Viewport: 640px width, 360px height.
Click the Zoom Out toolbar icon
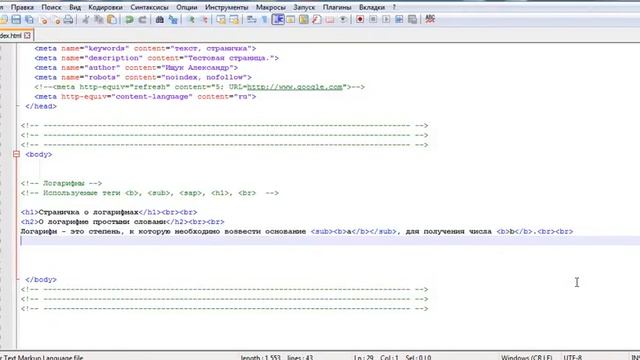tap(204, 19)
